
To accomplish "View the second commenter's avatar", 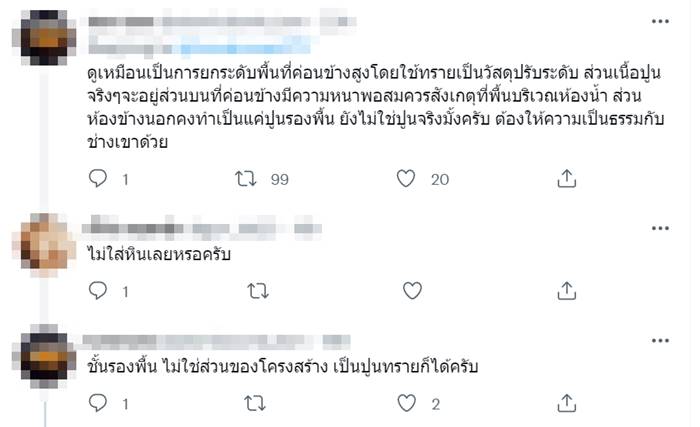I will (48, 243).
